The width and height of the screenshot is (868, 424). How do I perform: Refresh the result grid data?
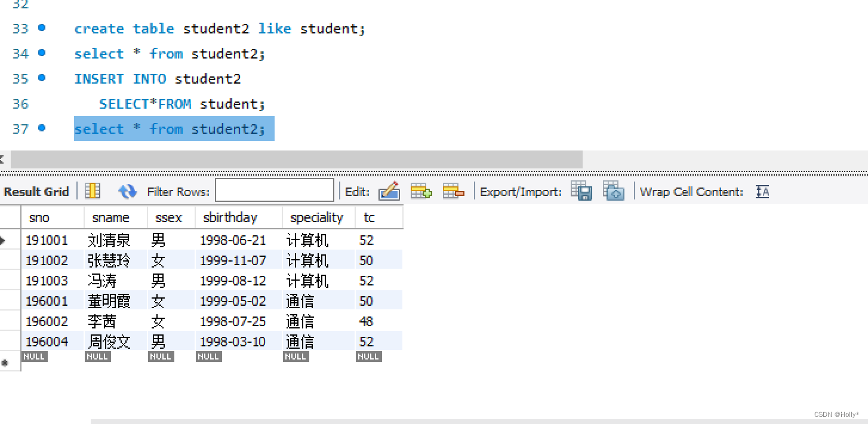pyautogui.click(x=127, y=191)
